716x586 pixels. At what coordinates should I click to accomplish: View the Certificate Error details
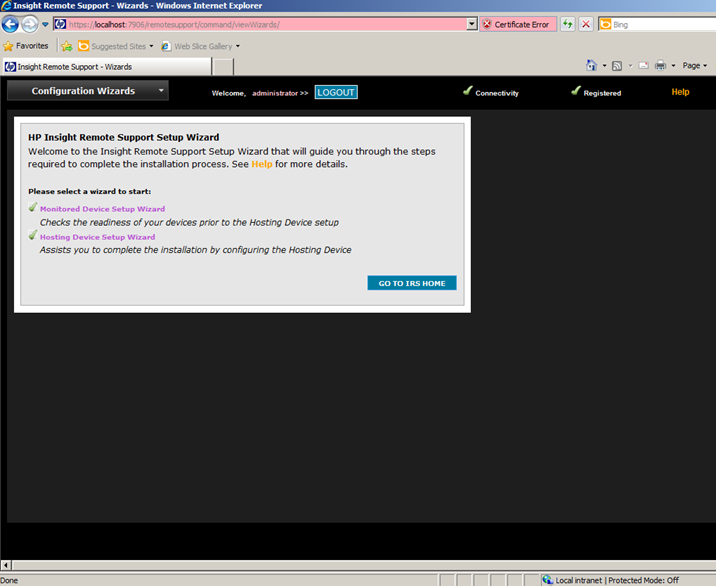(x=518, y=25)
